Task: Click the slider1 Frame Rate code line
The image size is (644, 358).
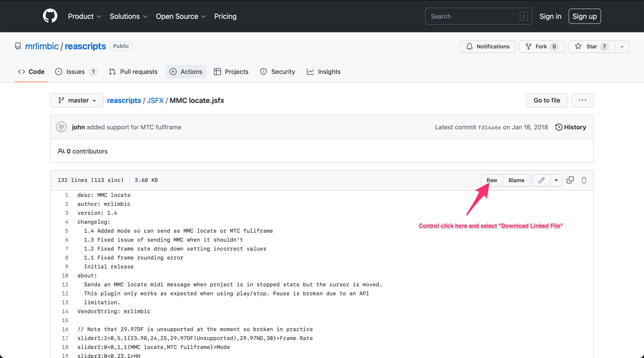Action: tap(195, 338)
